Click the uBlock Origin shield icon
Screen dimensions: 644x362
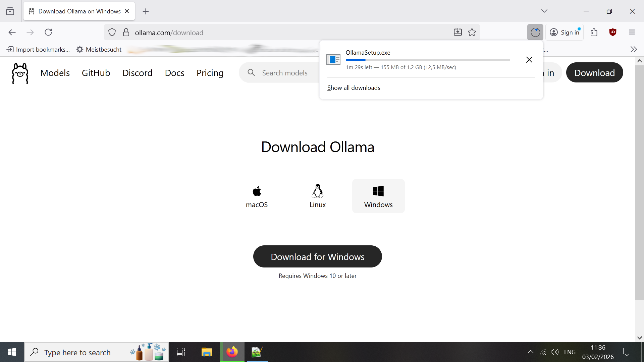tap(613, 32)
